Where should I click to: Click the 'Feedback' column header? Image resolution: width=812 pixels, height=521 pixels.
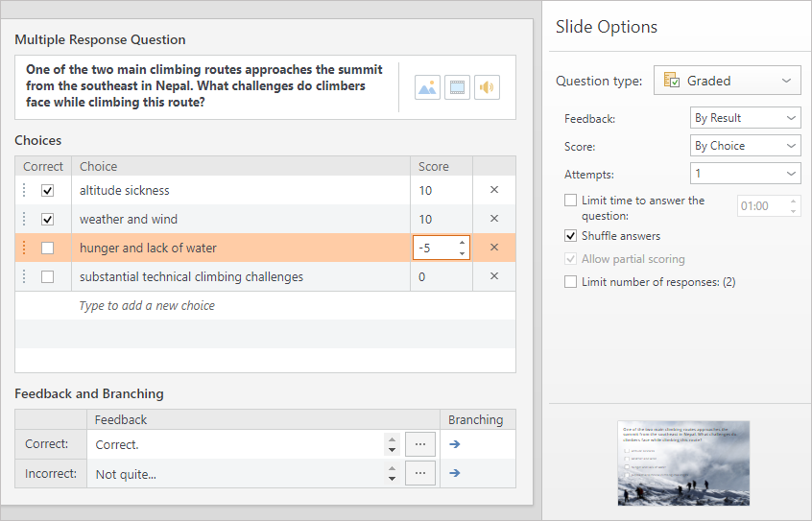pyautogui.click(x=121, y=419)
